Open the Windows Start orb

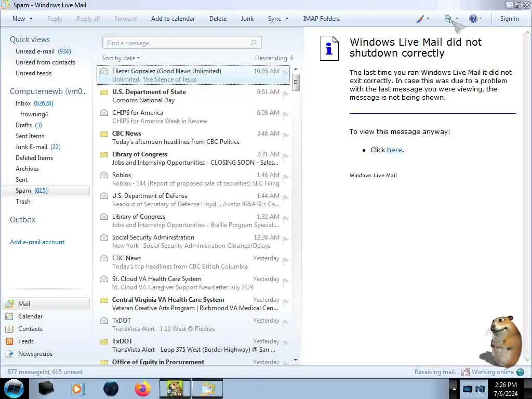(x=14, y=389)
